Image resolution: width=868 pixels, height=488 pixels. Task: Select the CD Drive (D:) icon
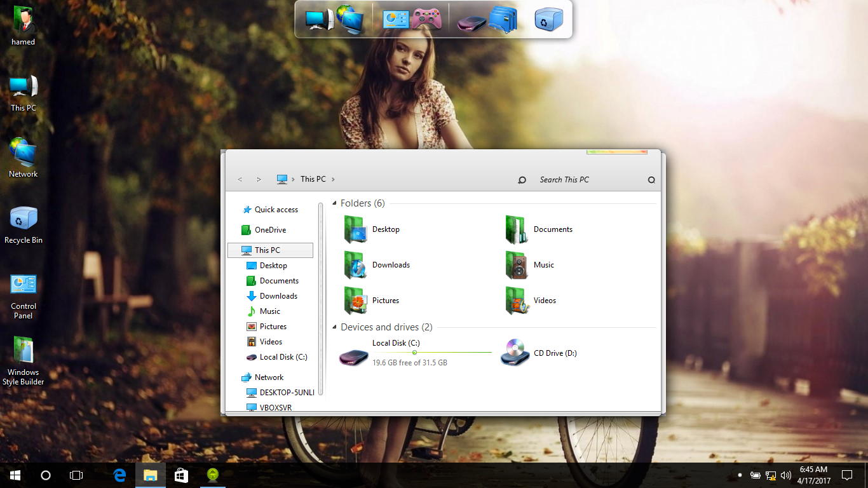pyautogui.click(x=515, y=353)
